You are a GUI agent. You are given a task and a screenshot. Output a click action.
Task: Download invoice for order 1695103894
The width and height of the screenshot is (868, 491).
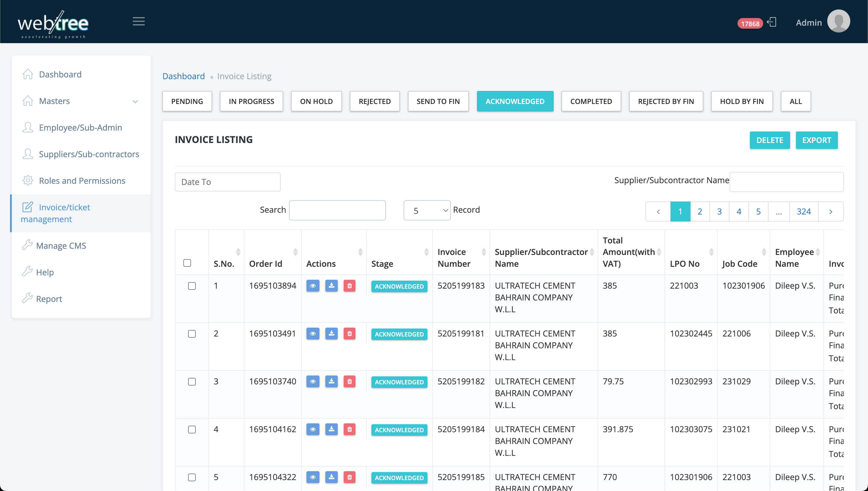click(331, 286)
